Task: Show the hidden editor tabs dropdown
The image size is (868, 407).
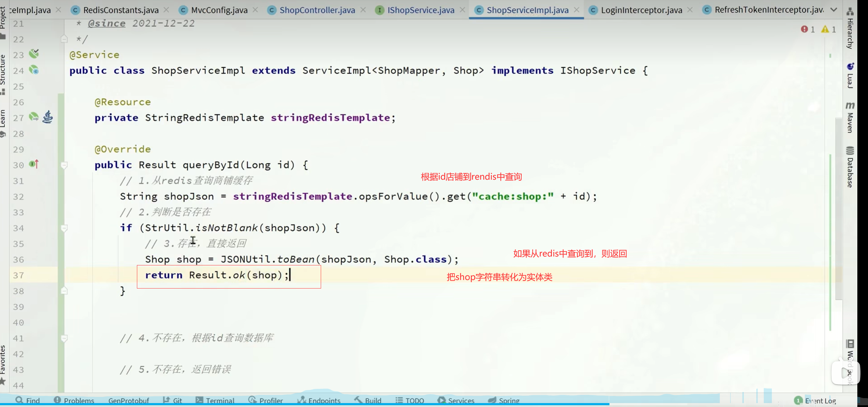Action: coord(834,10)
